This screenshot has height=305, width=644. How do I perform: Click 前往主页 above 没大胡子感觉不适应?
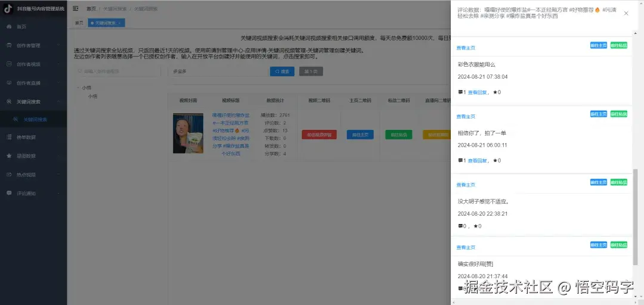(x=599, y=182)
